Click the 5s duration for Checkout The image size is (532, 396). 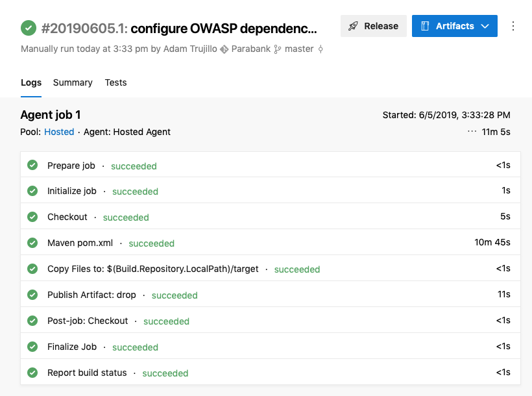[x=505, y=216]
